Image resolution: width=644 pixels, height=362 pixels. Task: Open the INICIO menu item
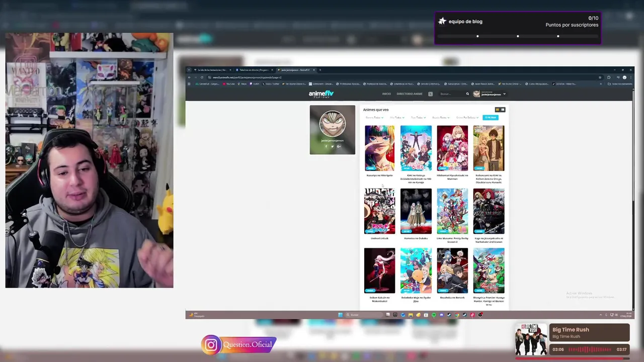point(386,94)
